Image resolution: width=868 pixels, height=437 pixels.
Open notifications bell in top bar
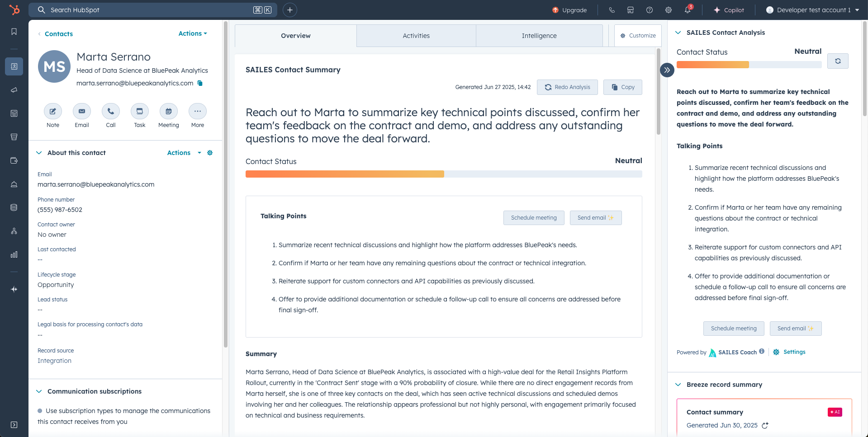click(x=688, y=10)
